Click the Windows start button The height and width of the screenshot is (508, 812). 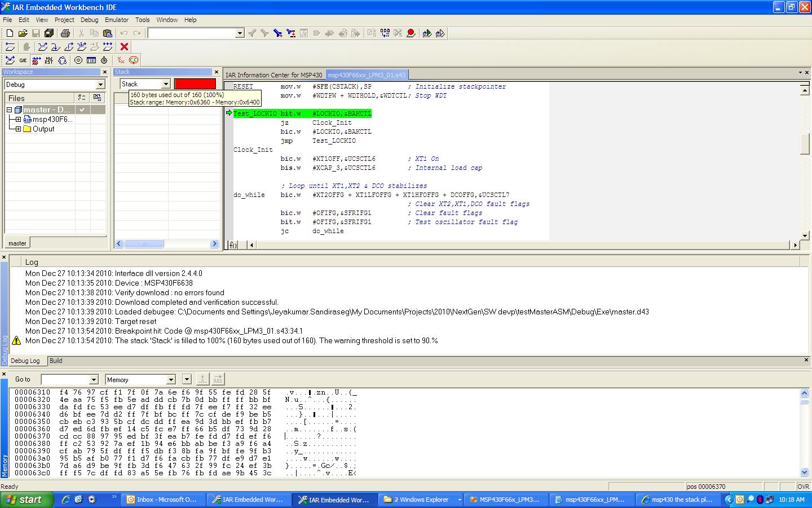tap(27, 500)
